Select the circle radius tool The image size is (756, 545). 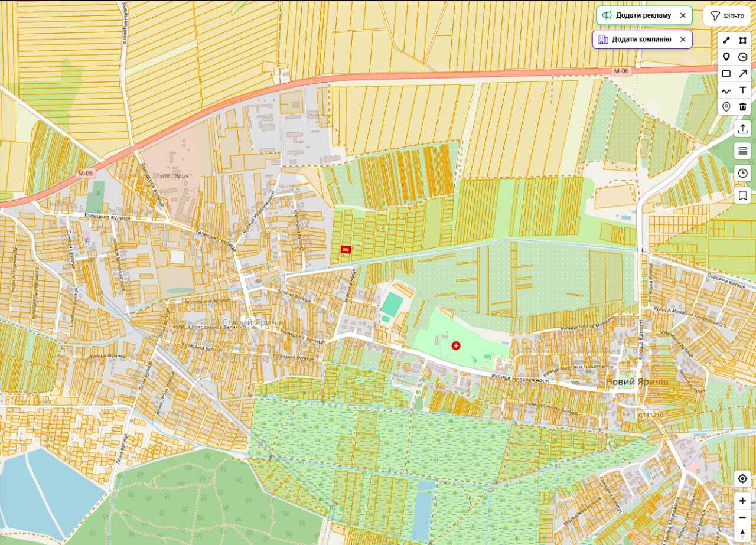[743, 57]
